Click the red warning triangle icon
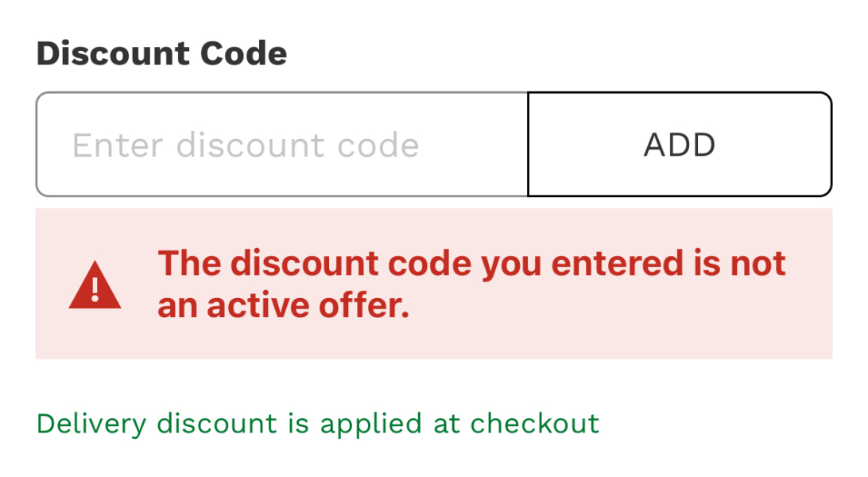This screenshot has height=477, width=868. [95, 286]
